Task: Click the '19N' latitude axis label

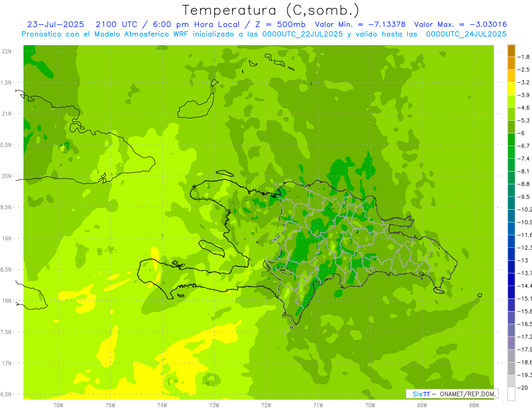Action: click(7, 239)
